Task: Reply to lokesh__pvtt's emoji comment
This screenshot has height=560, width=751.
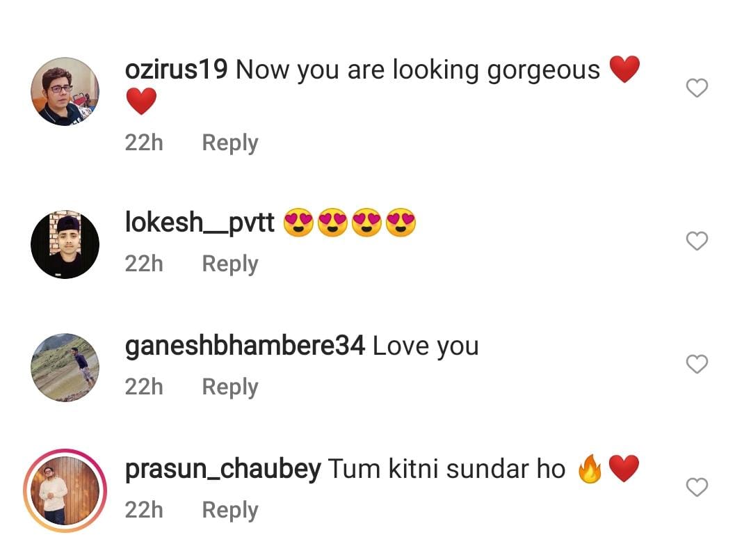Action: pyautogui.click(x=229, y=264)
